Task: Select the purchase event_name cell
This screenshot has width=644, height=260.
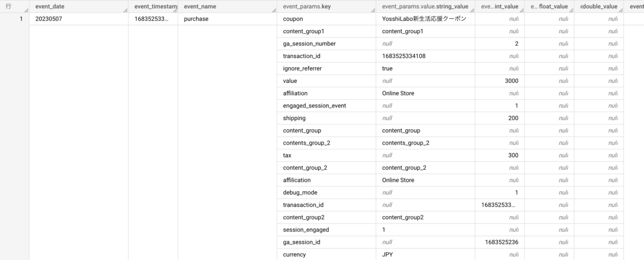Action: click(196, 19)
